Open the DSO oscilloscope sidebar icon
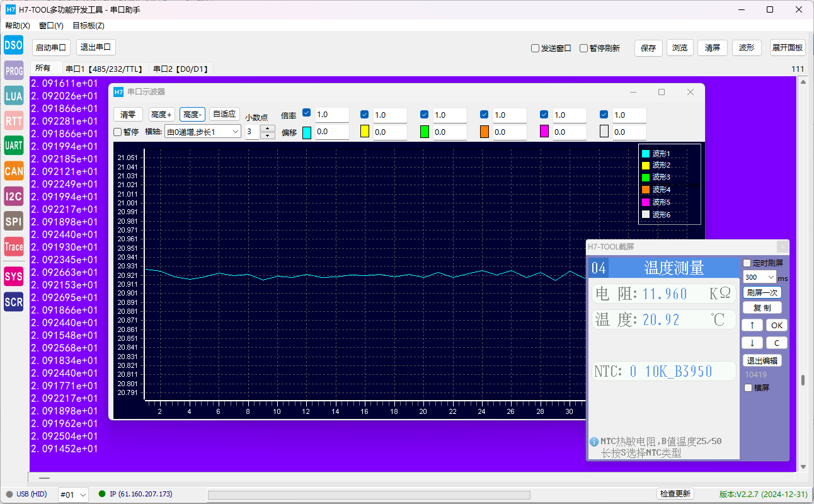The width and height of the screenshot is (814, 504). click(x=14, y=45)
